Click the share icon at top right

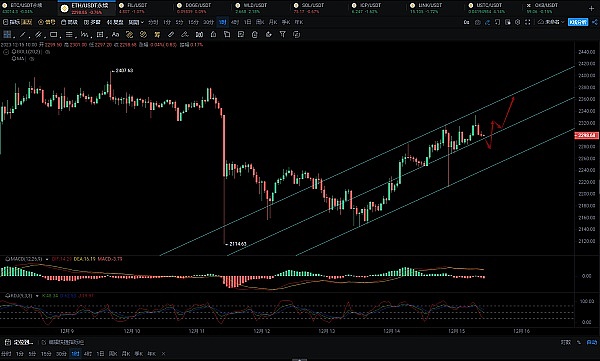coord(595,22)
